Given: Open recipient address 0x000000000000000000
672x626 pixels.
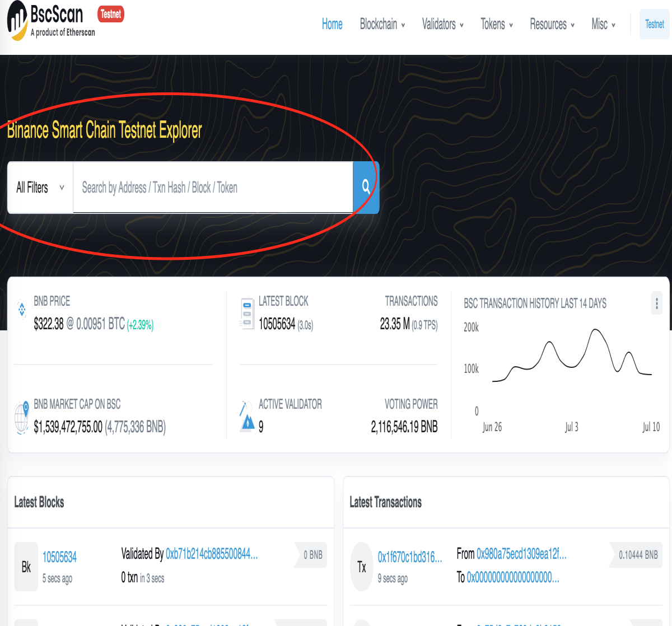Looking at the screenshot, I should (x=513, y=577).
